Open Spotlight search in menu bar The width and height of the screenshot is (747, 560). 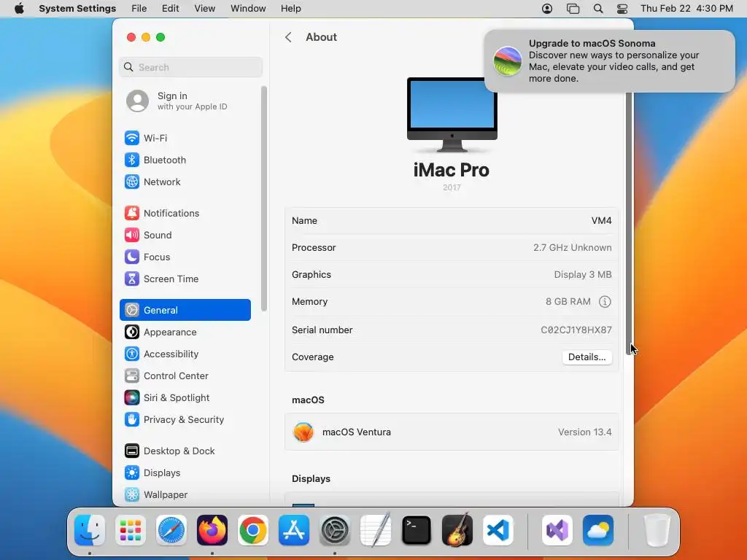coord(598,9)
